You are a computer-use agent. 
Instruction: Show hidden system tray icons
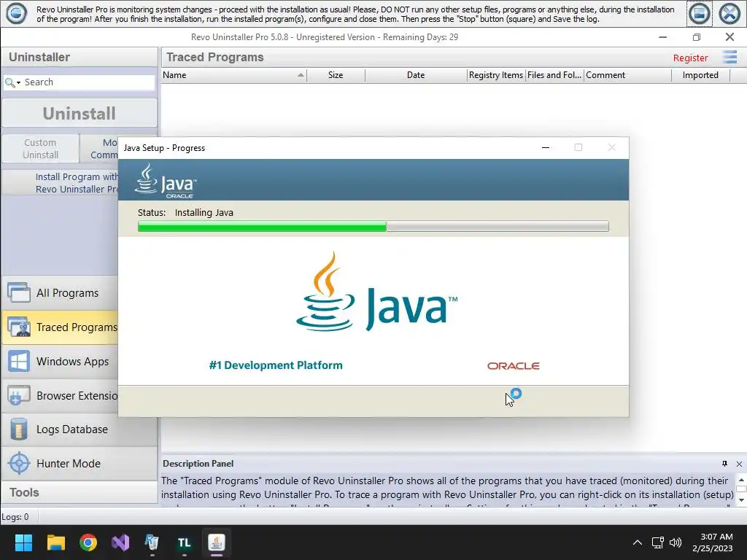click(637, 542)
